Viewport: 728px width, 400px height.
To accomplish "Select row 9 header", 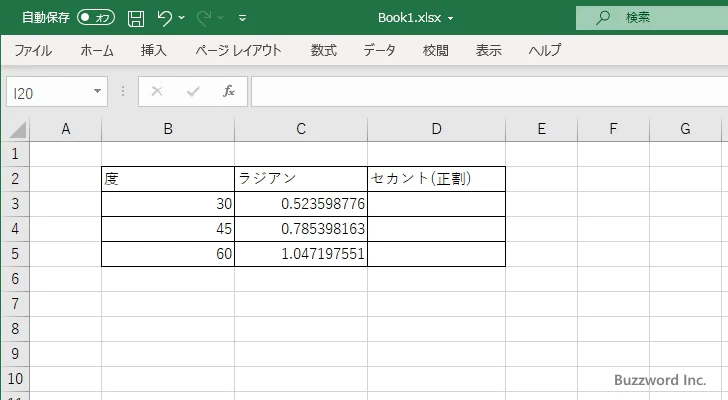I will 15,354.
